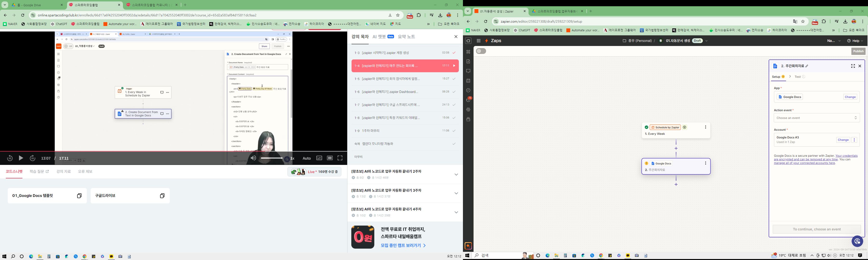
Task: Click Change button for the Google Docs app
Action: 850,97
